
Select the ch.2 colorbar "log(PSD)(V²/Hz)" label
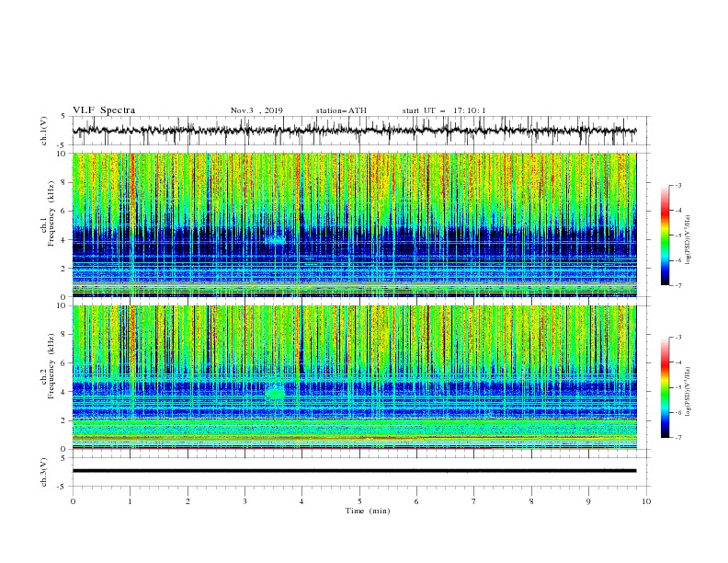tap(688, 391)
